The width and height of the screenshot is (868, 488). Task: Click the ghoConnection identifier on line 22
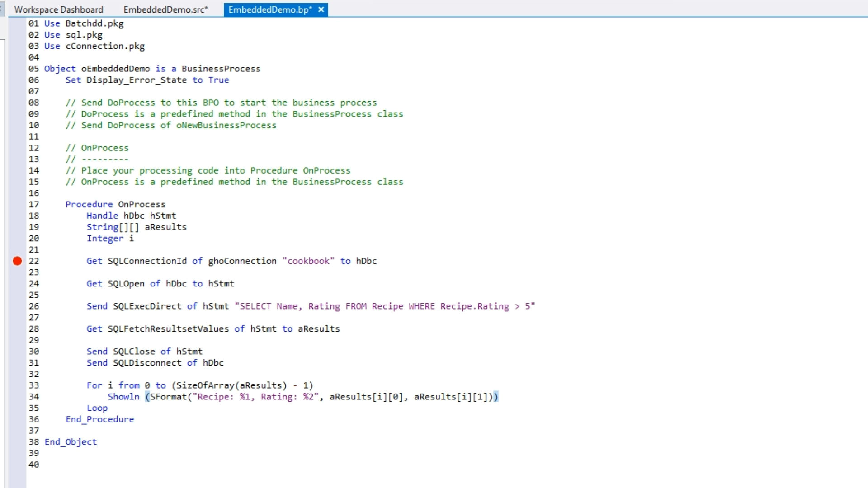click(x=242, y=261)
